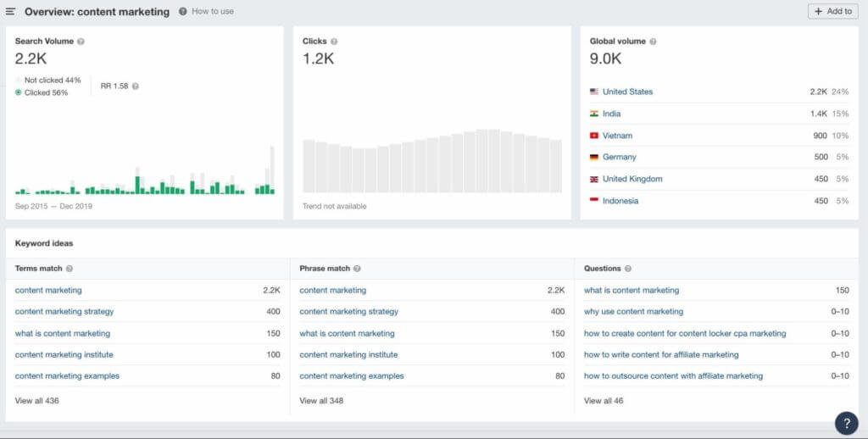Click the Global volume help icon

coord(653,41)
